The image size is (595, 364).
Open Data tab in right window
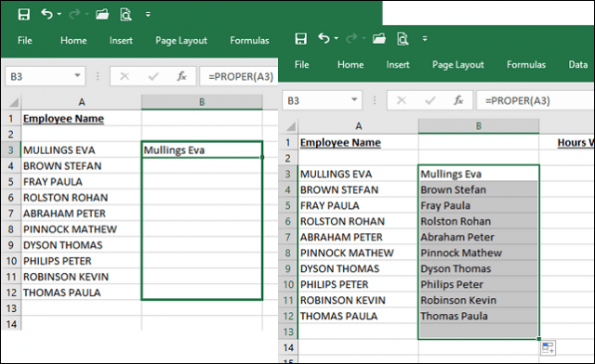pyautogui.click(x=578, y=64)
